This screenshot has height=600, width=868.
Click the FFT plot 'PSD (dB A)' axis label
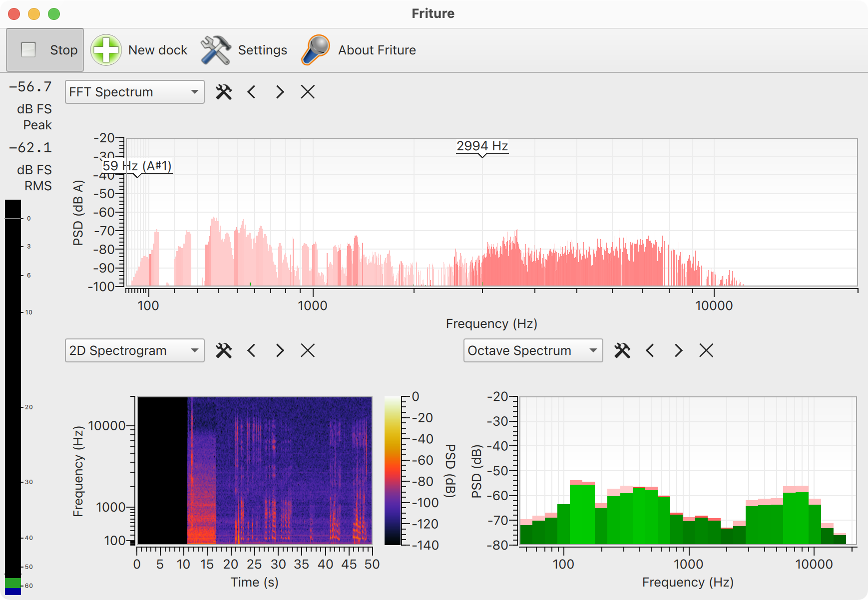(x=78, y=213)
